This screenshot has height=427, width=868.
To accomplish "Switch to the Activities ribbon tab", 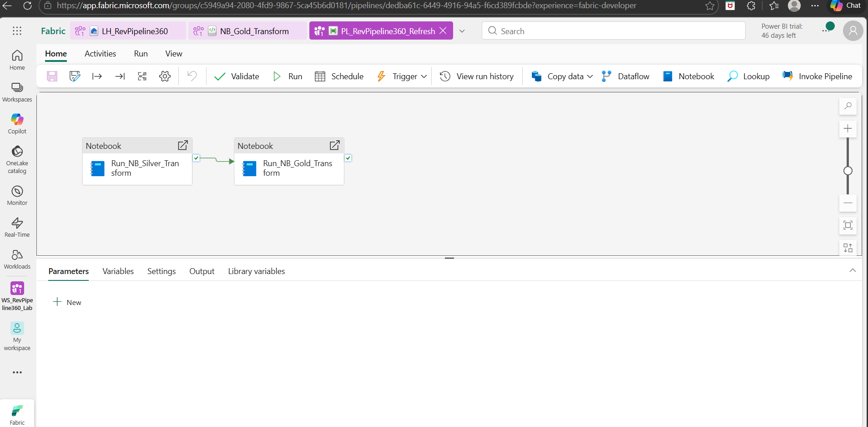I will pos(100,53).
